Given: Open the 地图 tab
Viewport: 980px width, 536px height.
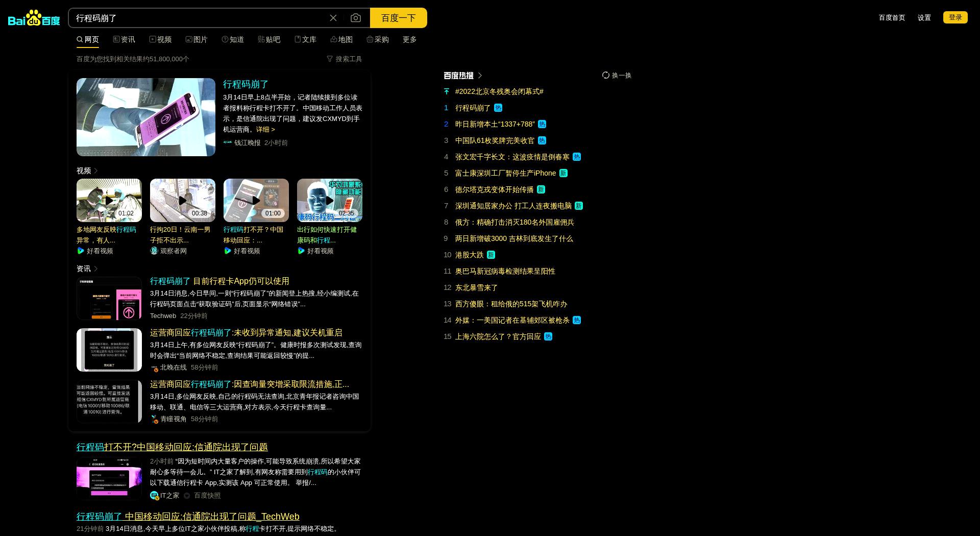Looking at the screenshot, I should pos(341,39).
